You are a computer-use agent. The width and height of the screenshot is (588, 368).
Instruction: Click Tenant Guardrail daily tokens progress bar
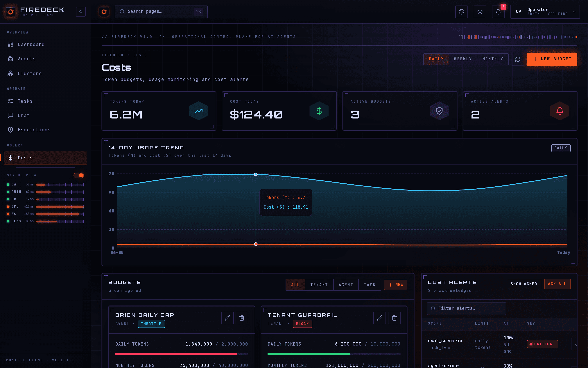point(334,354)
